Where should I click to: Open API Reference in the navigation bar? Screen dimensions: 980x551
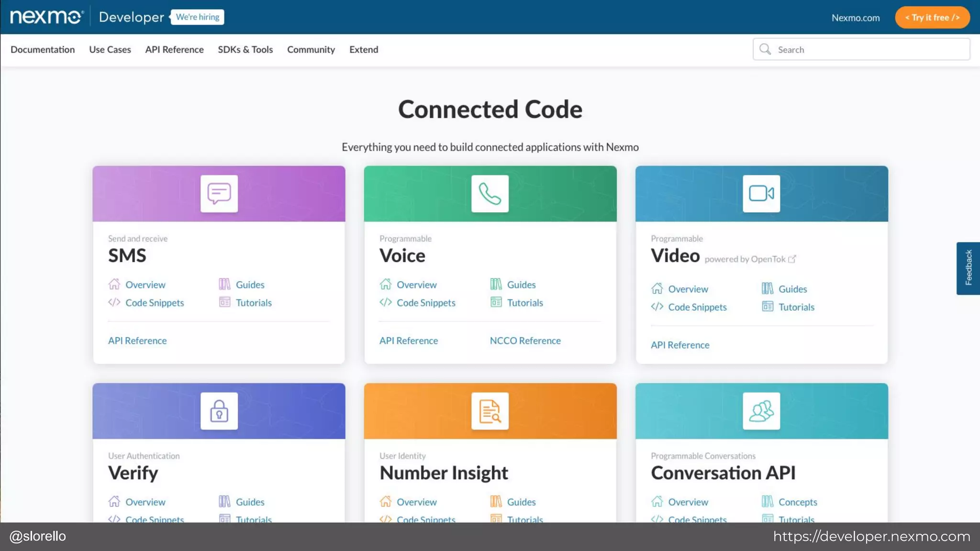click(x=174, y=49)
